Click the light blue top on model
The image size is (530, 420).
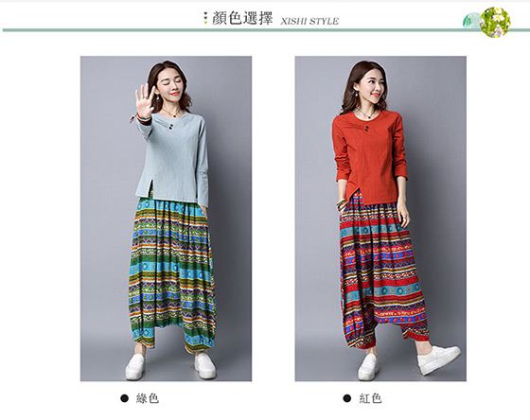[173, 159]
